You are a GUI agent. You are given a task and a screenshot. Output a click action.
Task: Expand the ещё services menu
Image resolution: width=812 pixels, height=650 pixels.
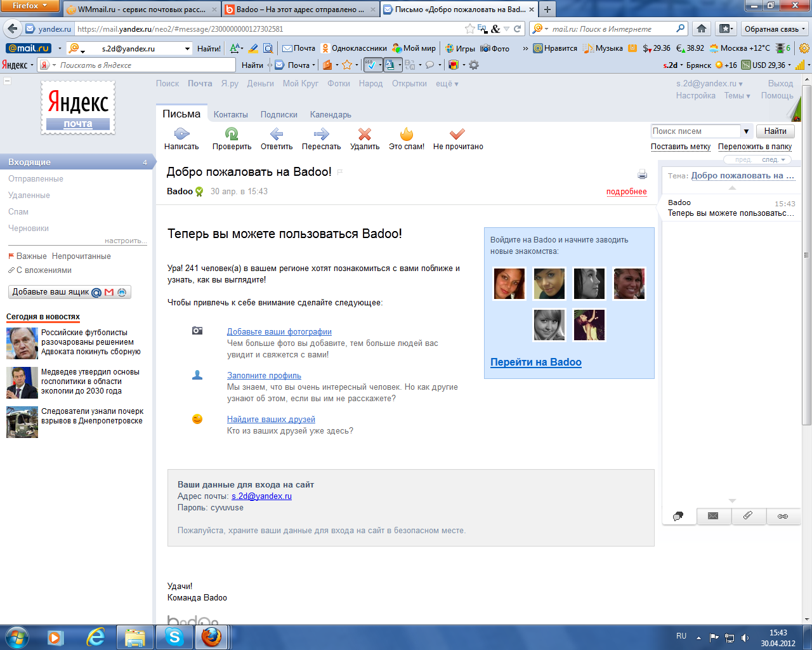coord(447,84)
